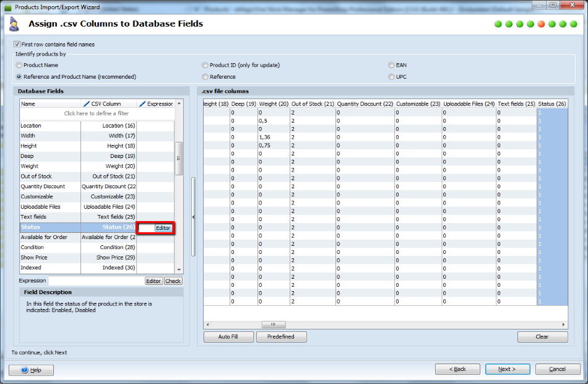The width and height of the screenshot is (588, 384).
Task: Click the 'Text fields (25)' csv column header
Action: click(x=516, y=104)
